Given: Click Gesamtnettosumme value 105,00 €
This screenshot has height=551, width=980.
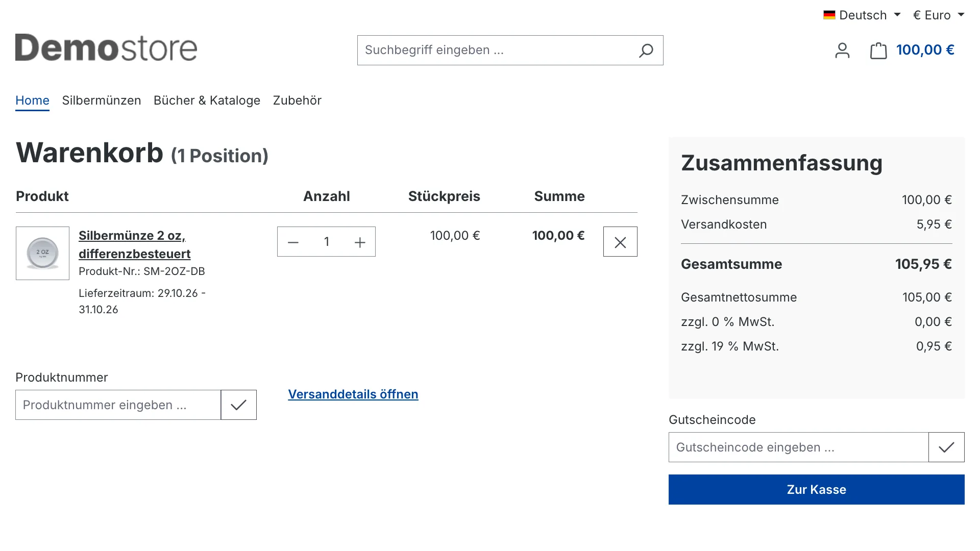Looking at the screenshot, I should point(927,297).
